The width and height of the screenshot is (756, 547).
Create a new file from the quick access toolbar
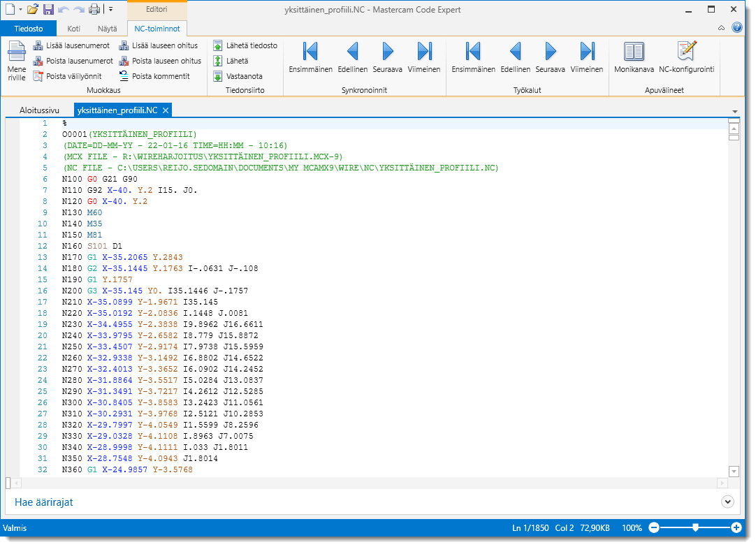(x=10, y=9)
